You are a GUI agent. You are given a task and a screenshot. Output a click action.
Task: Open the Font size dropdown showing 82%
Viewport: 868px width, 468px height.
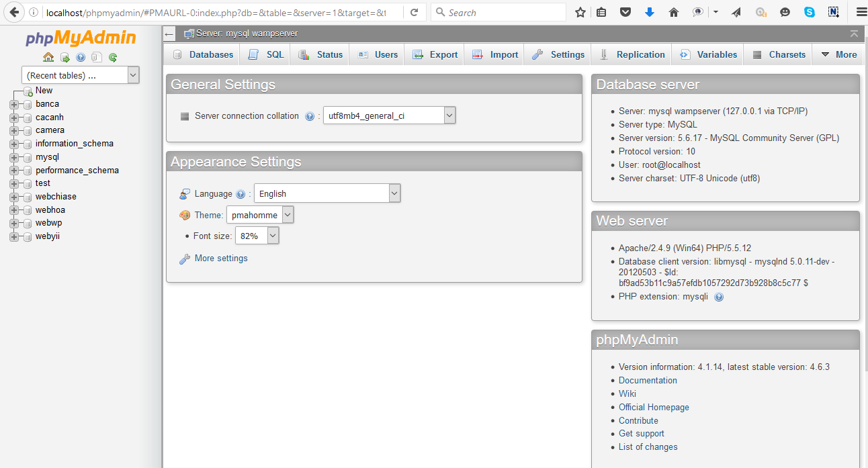click(x=257, y=236)
